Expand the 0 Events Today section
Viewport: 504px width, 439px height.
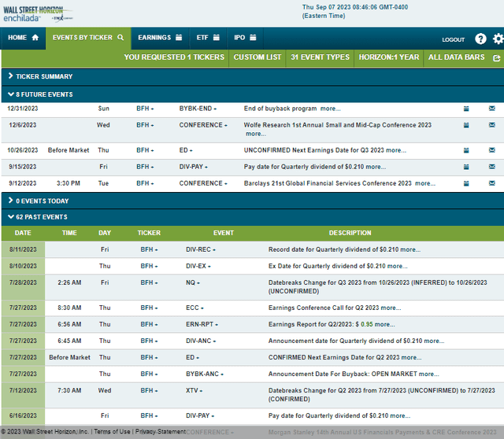253,201
